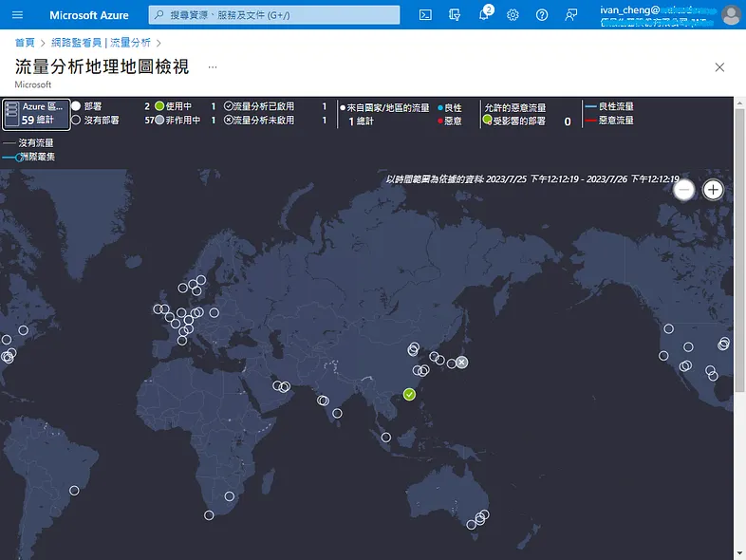Go to 首頁 breadcrumb
This screenshot has height=560, width=746.
point(25,43)
